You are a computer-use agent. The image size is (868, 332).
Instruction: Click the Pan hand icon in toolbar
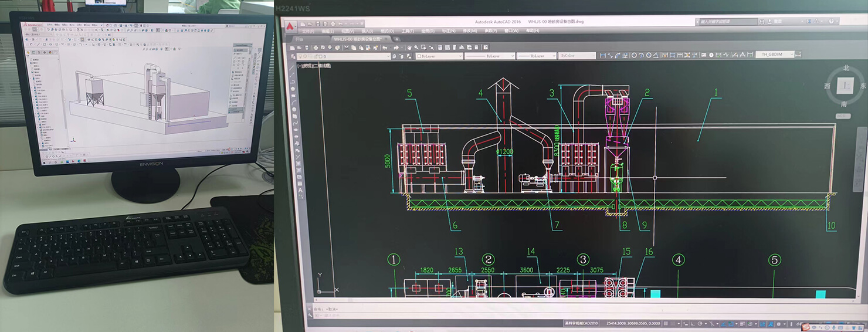(x=409, y=47)
